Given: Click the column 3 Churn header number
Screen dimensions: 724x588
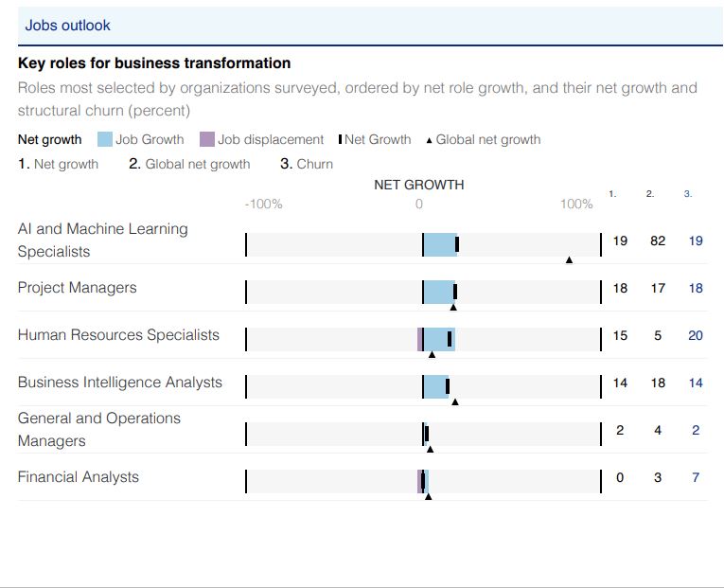Looking at the screenshot, I should click(x=688, y=194).
